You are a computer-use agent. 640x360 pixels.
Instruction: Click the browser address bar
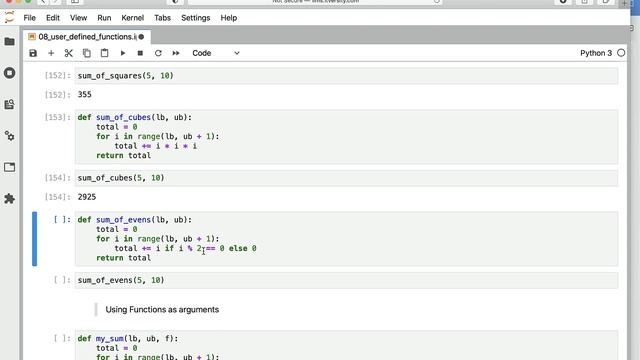[x=315, y=2]
